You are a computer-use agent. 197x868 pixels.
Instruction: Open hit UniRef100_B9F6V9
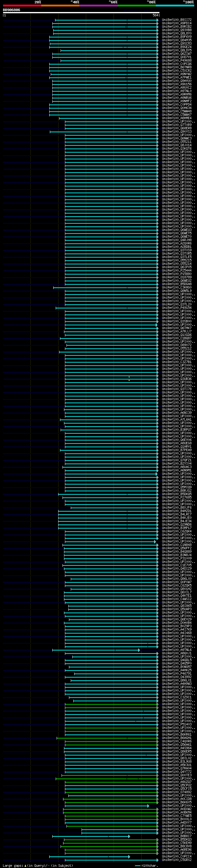[x=176, y=37]
